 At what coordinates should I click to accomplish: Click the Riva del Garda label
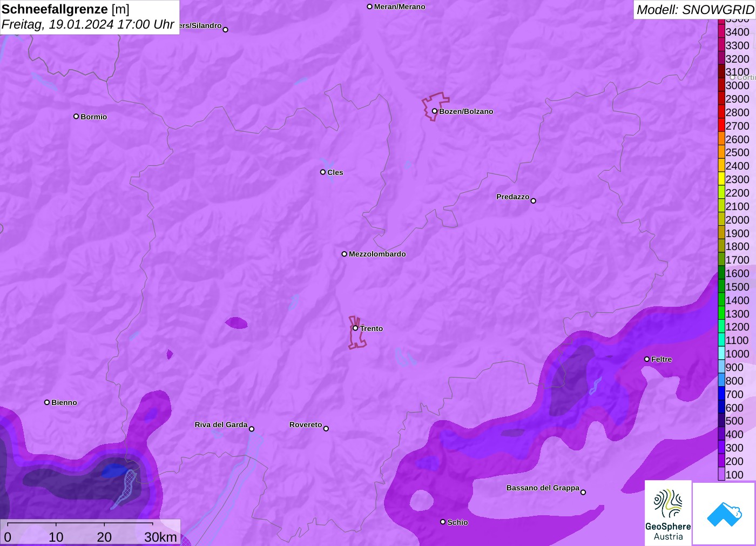(x=221, y=424)
